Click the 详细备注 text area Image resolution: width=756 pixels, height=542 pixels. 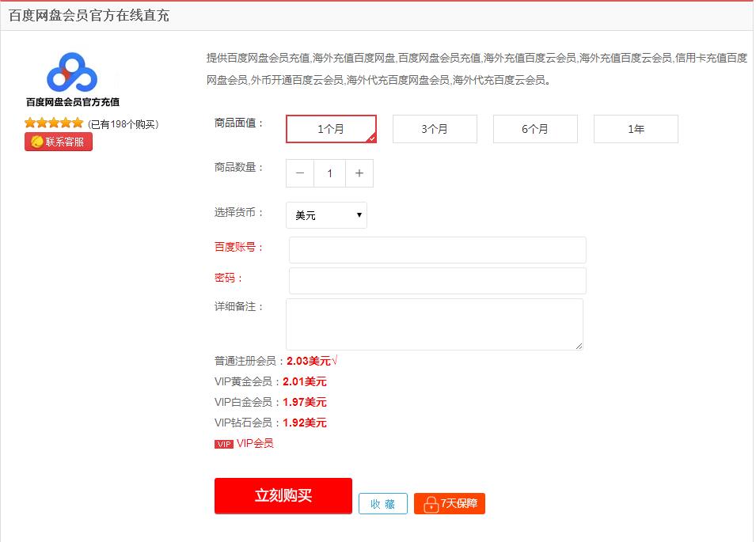pyautogui.click(x=434, y=324)
